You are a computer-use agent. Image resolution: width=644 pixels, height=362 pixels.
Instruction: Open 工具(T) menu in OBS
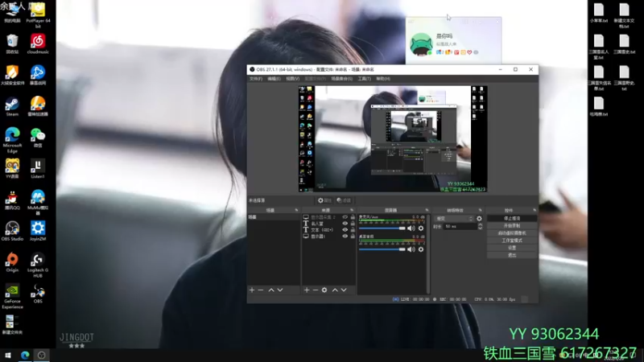point(365,78)
